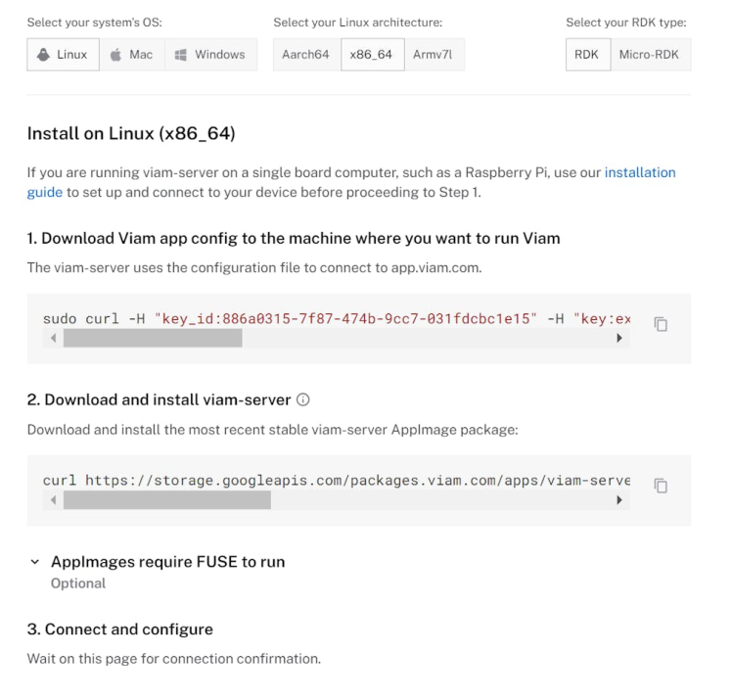Select RDK as the RDK type

(x=587, y=55)
